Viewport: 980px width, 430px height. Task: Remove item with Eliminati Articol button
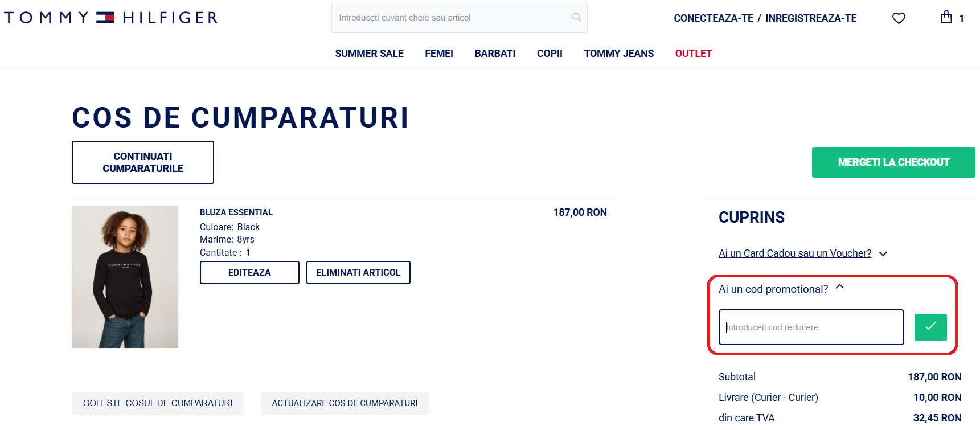point(358,272)
